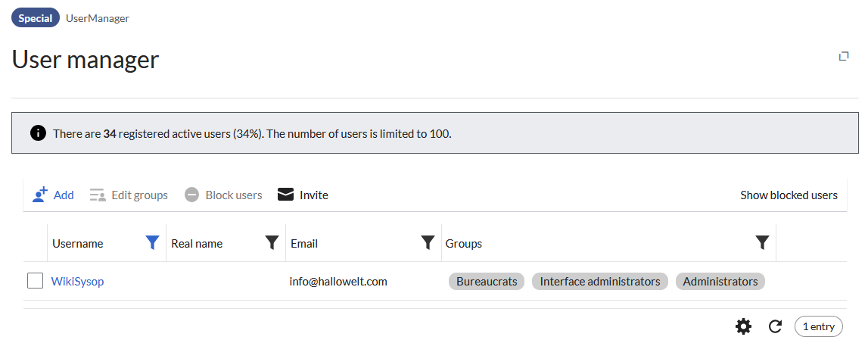Select the WikiSysop row checkbox

[35, 281]
